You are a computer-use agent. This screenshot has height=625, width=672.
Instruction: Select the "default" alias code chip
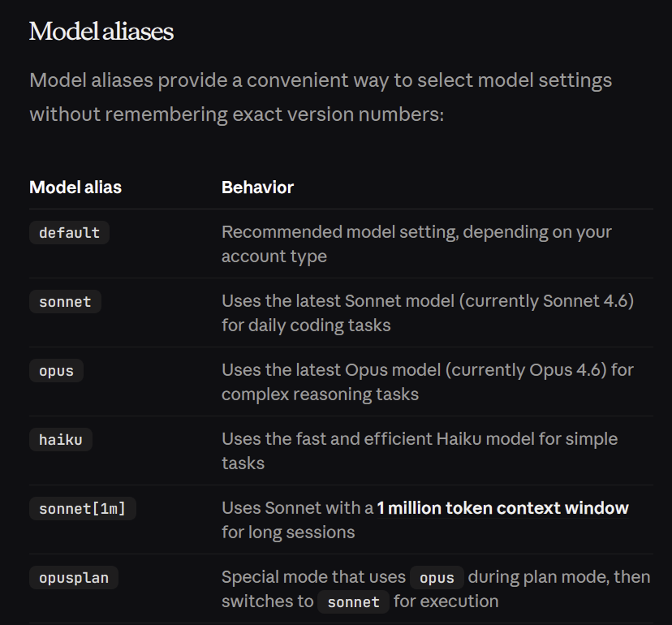pyautogui.click(x=69, y=233)
